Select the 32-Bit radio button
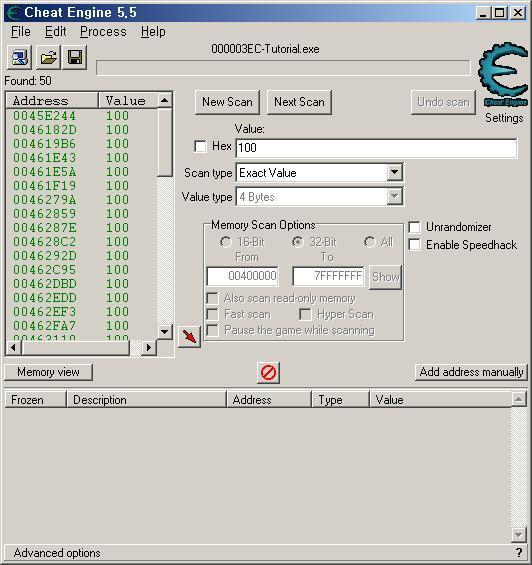This screenshot has width=532, height=565. (298, 242)
